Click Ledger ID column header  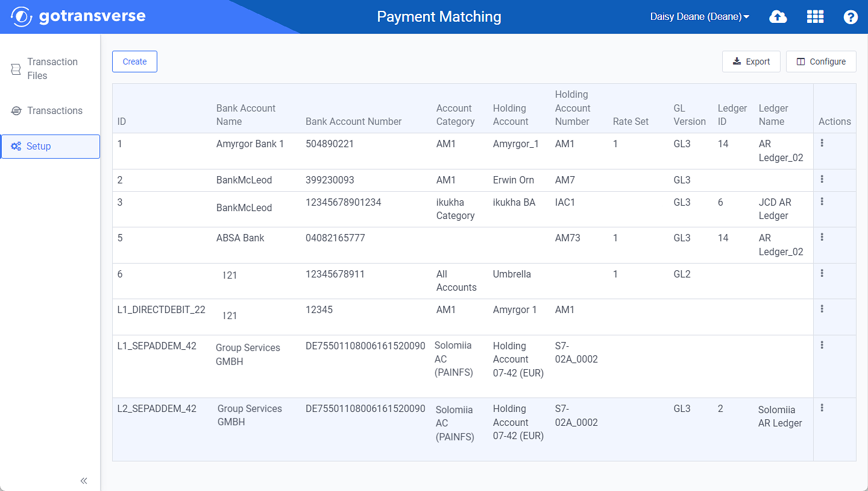732,115
